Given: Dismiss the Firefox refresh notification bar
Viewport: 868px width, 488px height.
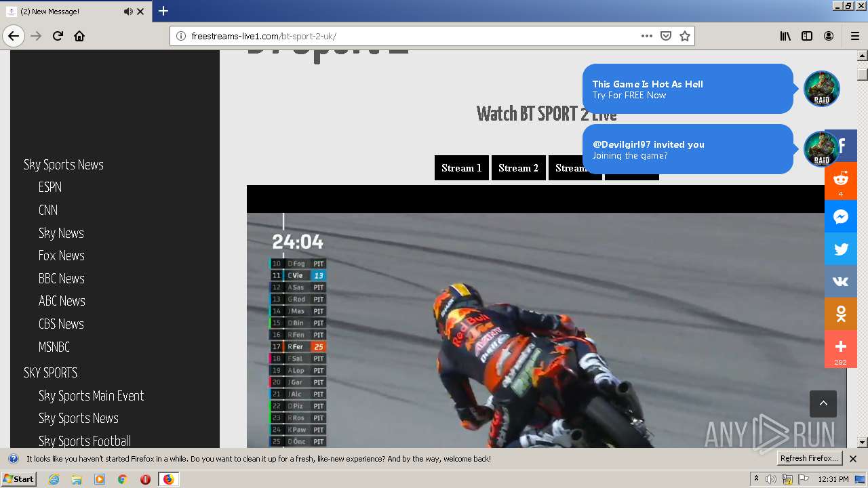Looking at the screenshot, I should [x=853, y=459].
